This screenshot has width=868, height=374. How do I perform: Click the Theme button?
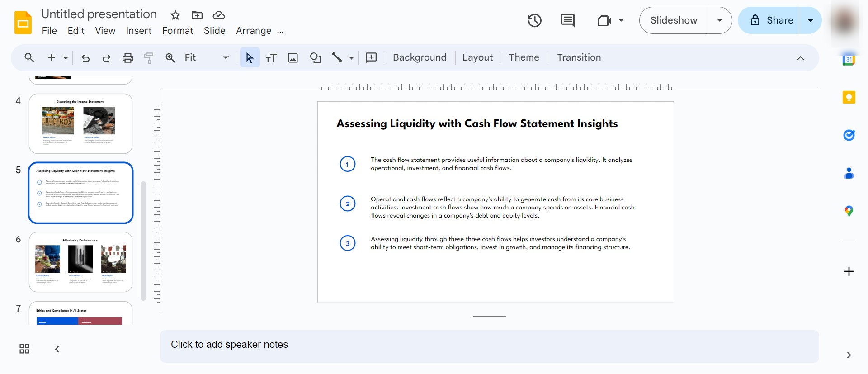tap(524, 57)
